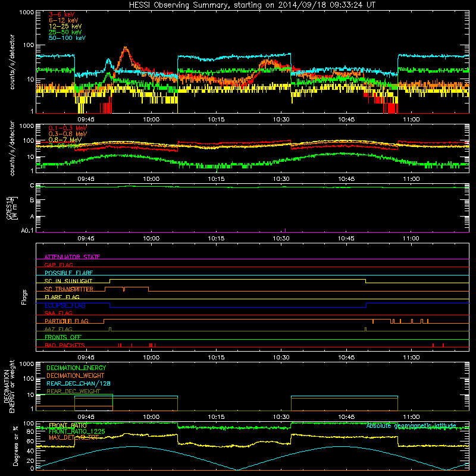The height and width of the screenshot is (476, 476).
Task: Select the GAP FLAG label
Action: [58, 265]
